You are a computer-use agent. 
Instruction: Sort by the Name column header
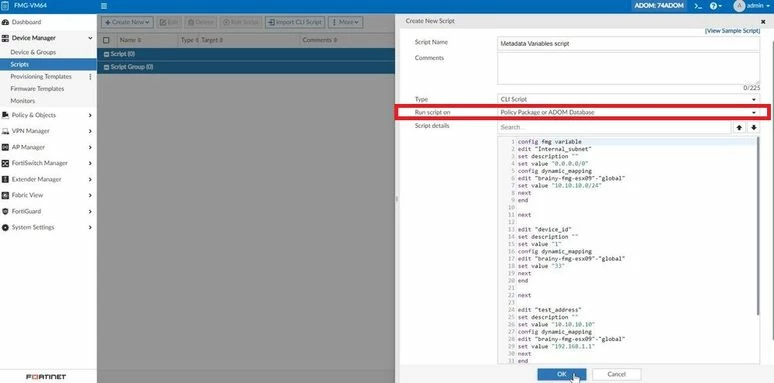130,40
